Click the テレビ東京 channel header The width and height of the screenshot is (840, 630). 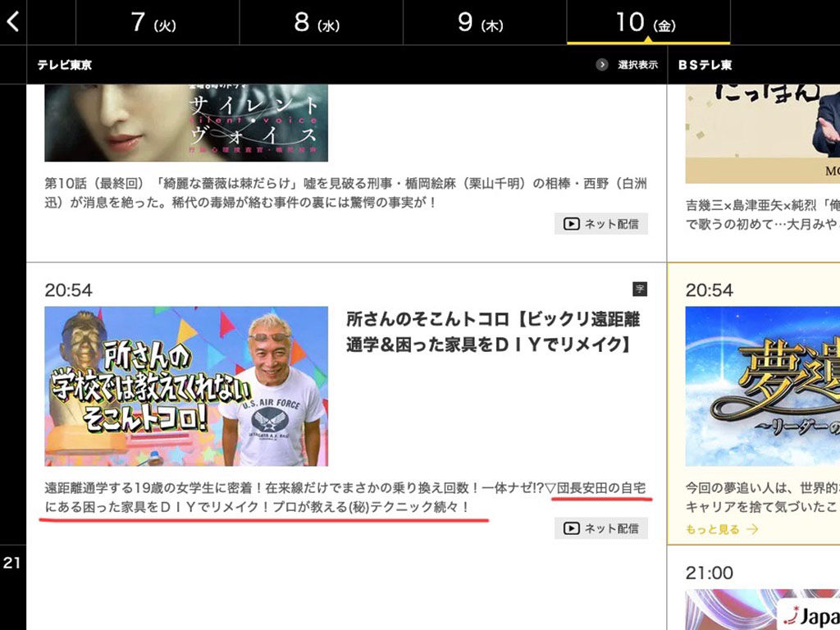(64, 65)
